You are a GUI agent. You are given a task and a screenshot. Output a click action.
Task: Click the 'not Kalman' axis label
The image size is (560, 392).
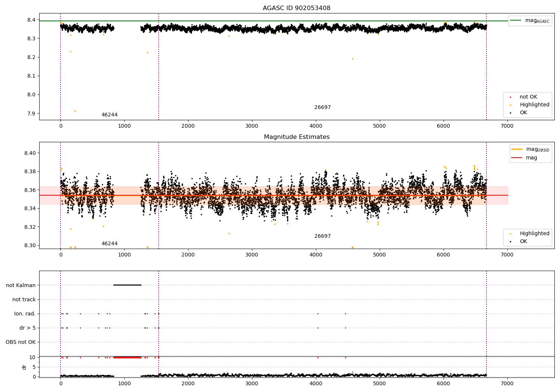(x=21, y=285)
